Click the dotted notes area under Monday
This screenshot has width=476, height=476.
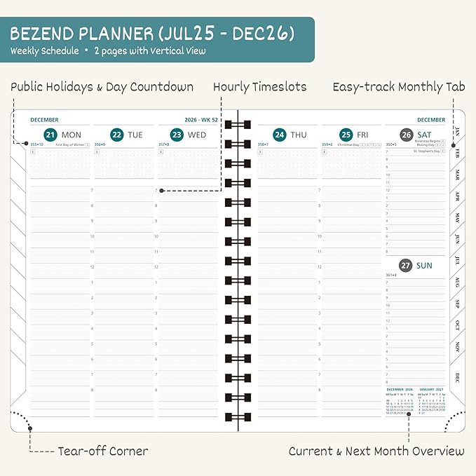pos(61,165)
